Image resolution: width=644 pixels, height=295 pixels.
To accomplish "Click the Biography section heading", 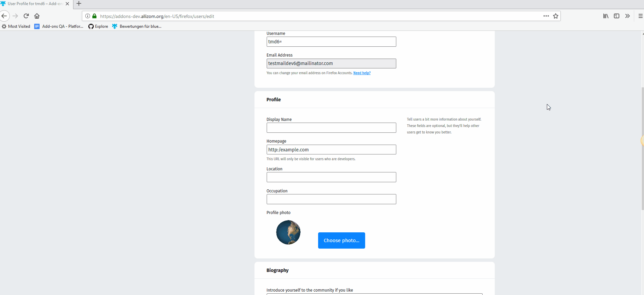I will click(x=277, y=270).
